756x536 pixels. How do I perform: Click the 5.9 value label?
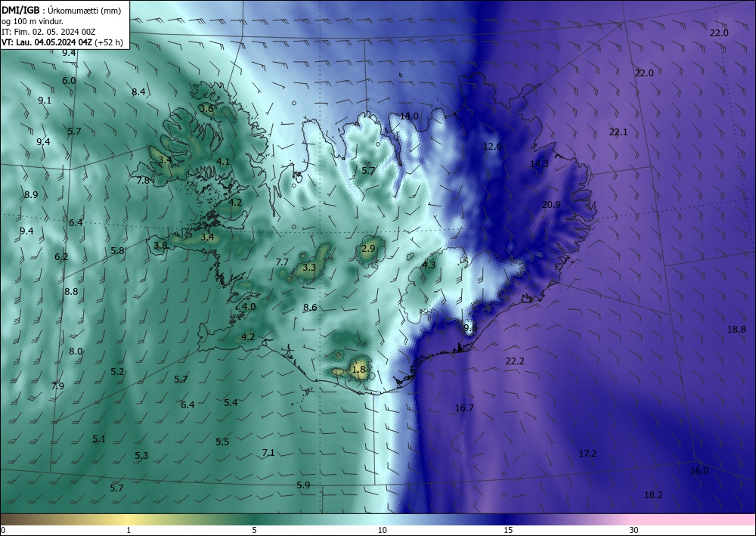click(x=303, y=485)
